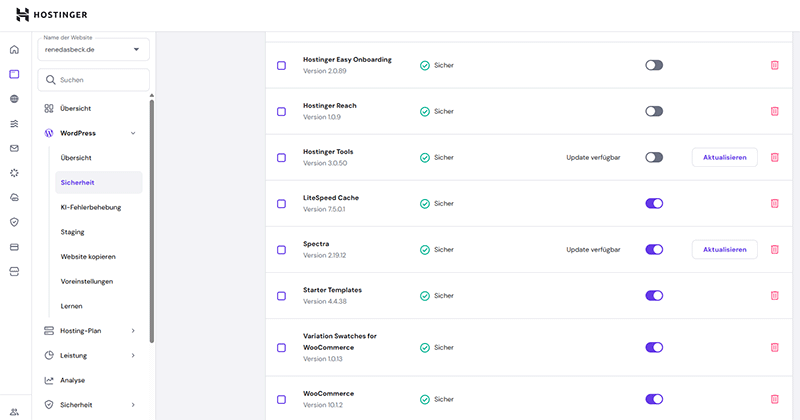Enable the Hostinger Tools toggle

coord(654,157)
